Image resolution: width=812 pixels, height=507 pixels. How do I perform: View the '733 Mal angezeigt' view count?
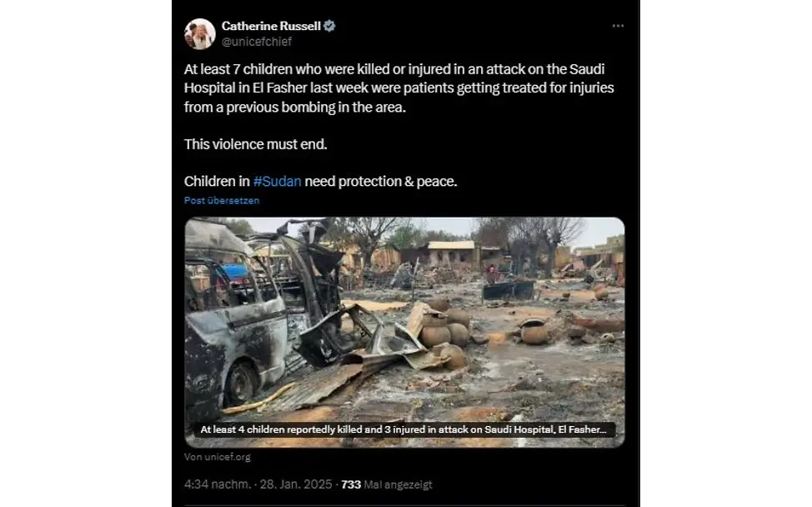pos(387,484)
